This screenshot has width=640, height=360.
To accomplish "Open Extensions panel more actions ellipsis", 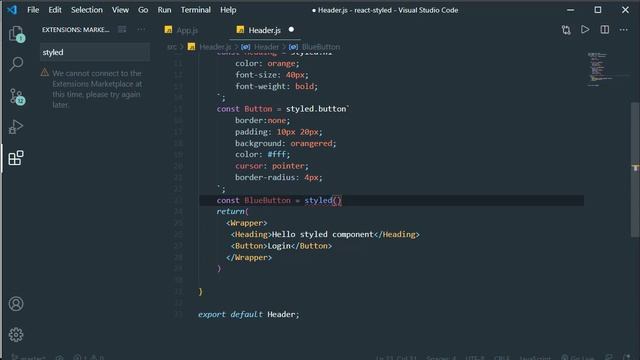I will (x=141, y=29).
